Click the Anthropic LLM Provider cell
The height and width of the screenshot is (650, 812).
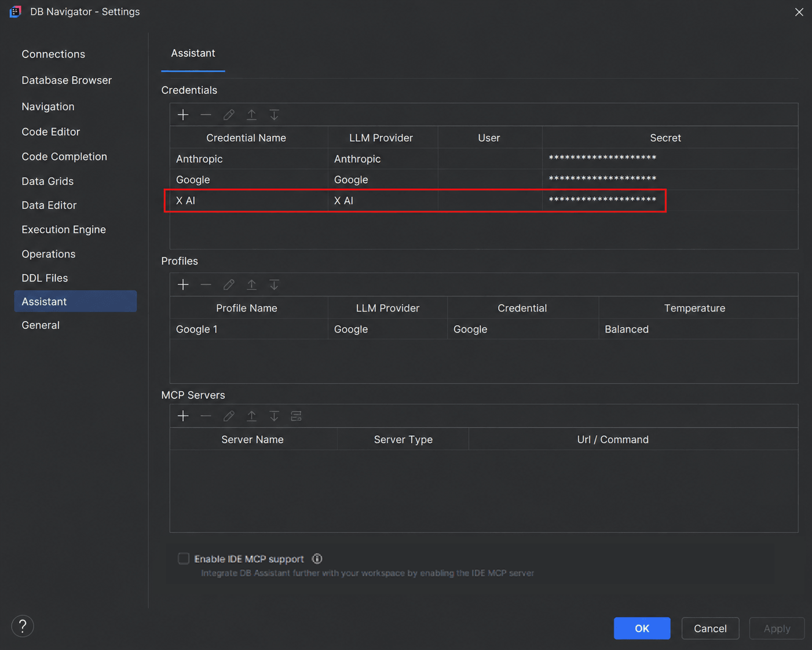coord(383,159)
